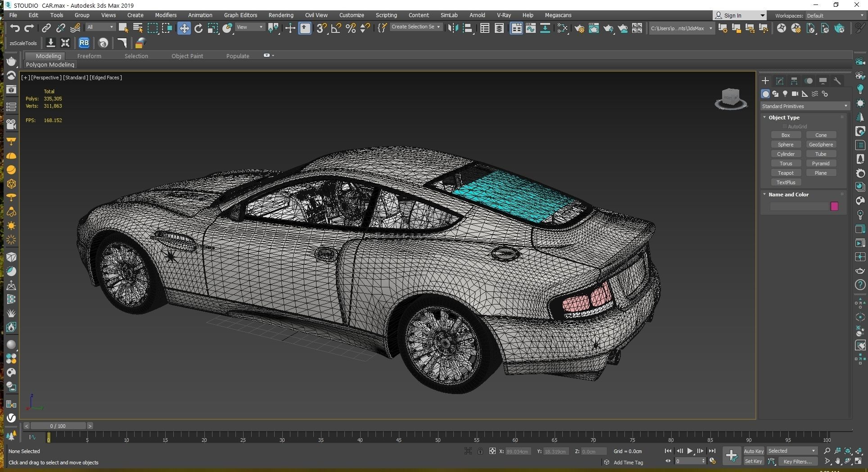The width and height of the screenshot is (868, 472).
Task: Open Schematic View
Action: point(545,28)
